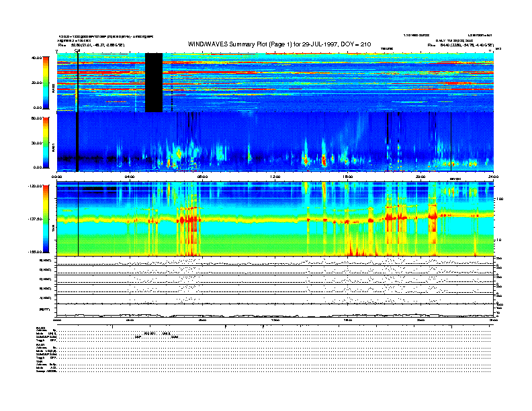Click the WIND/WAVES Summary Plot title
532x411 pixels.
click(x=279, y=44)
